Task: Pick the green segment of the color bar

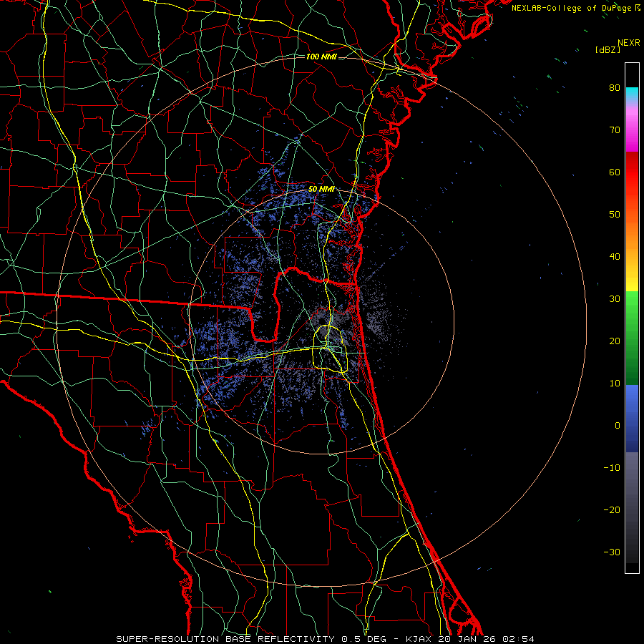Action: pyautogui.click(x=632, y=338)
